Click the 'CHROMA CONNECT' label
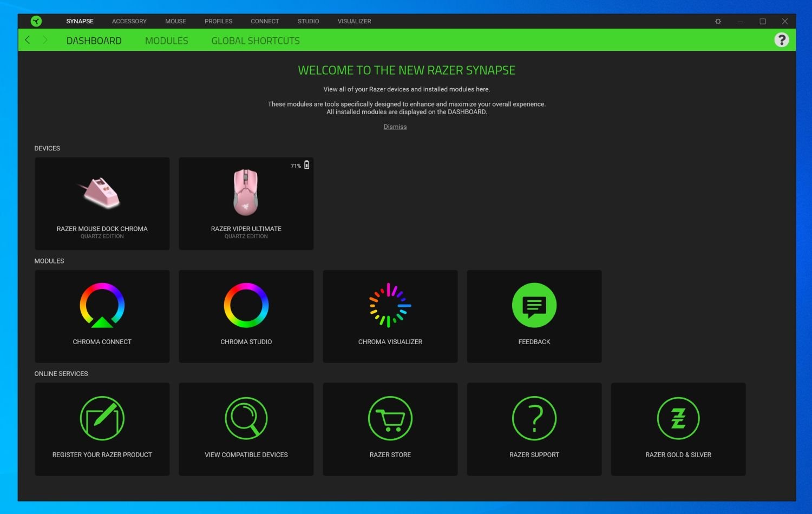 tap(102, 342)
